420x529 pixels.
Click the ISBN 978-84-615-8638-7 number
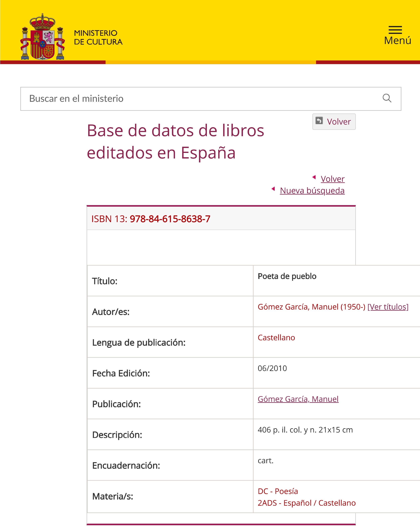point(170,219)
